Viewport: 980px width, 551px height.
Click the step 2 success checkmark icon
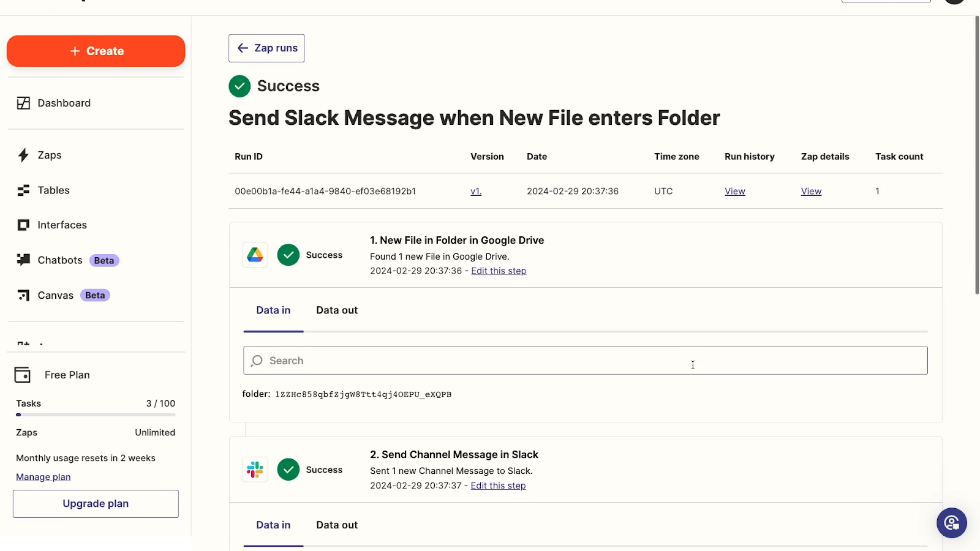288,470
